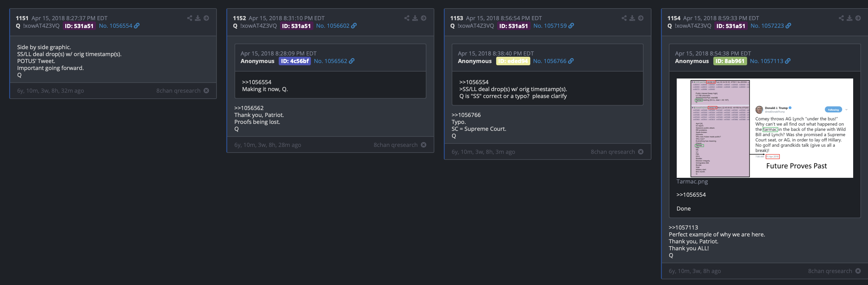Image resolution: width=868 pixels, height=285 pixels.
Task: Click ID: 531a51 badge in post 1151
Action: point(79,26)
